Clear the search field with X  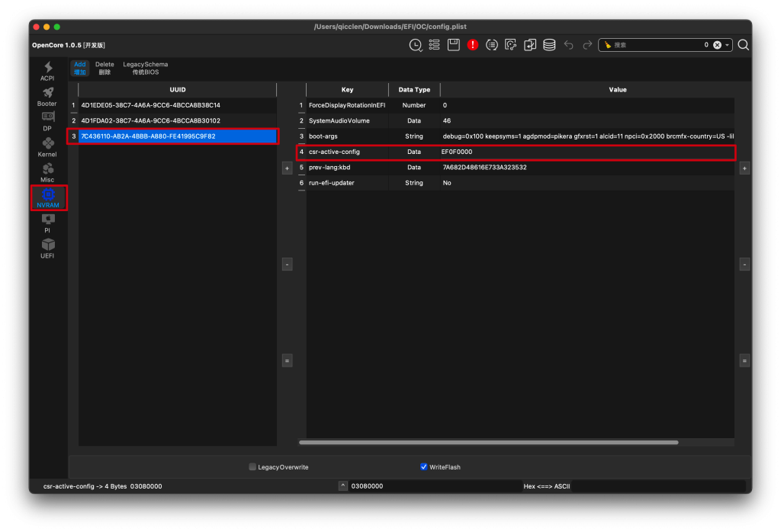coord(717,45)
